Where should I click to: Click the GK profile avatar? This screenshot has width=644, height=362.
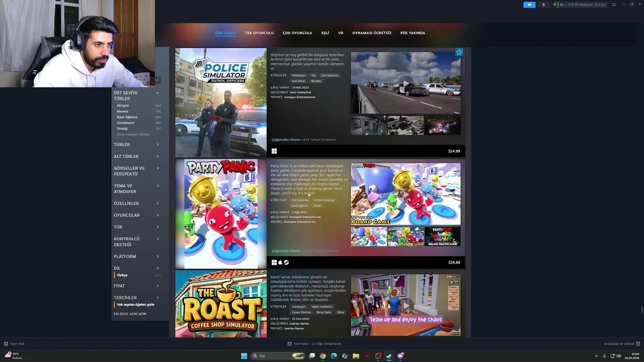[555, 5]
